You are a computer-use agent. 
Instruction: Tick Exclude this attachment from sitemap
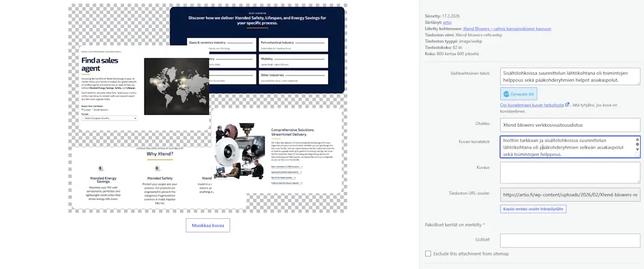pyautogui.click(x=428, y=254)
